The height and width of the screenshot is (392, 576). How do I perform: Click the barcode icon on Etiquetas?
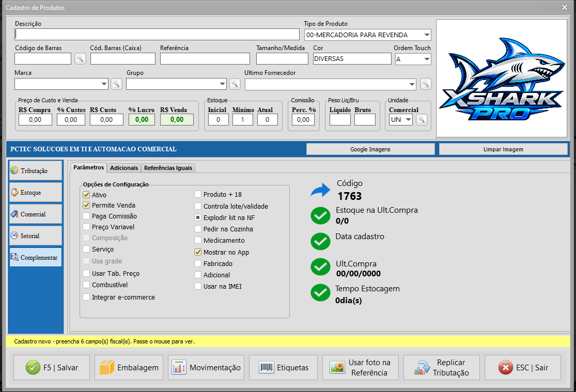tap(267, 367)
